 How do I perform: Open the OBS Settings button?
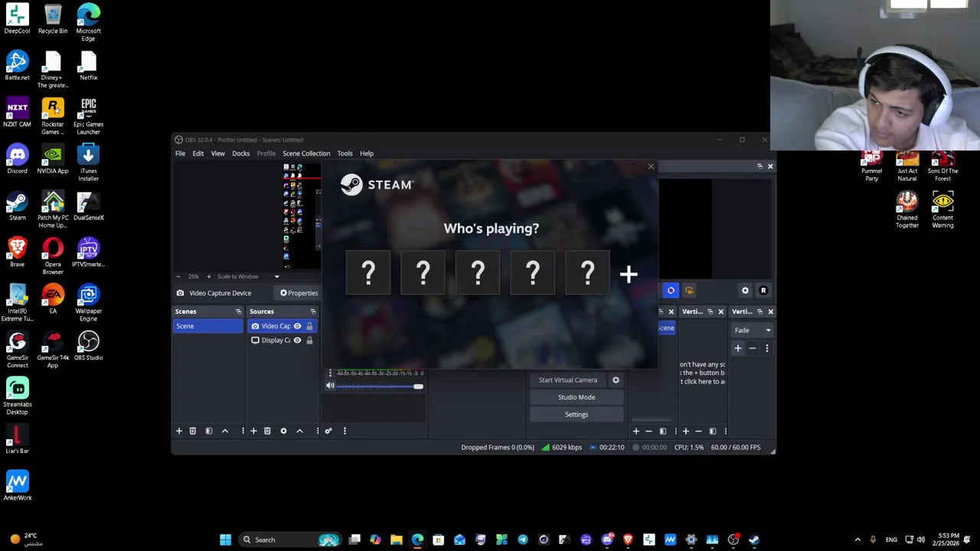(x=577, y=415)
